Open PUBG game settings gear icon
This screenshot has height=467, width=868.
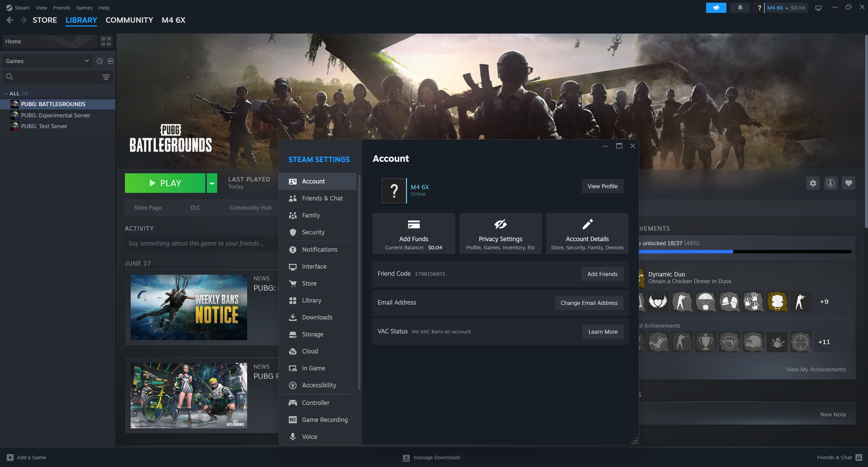813,183
